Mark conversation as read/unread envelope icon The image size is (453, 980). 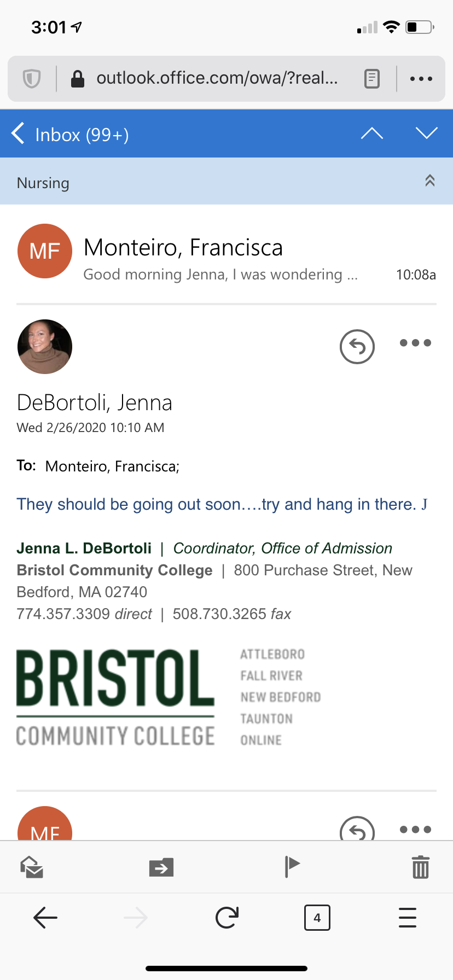click(x=32, y=867)
